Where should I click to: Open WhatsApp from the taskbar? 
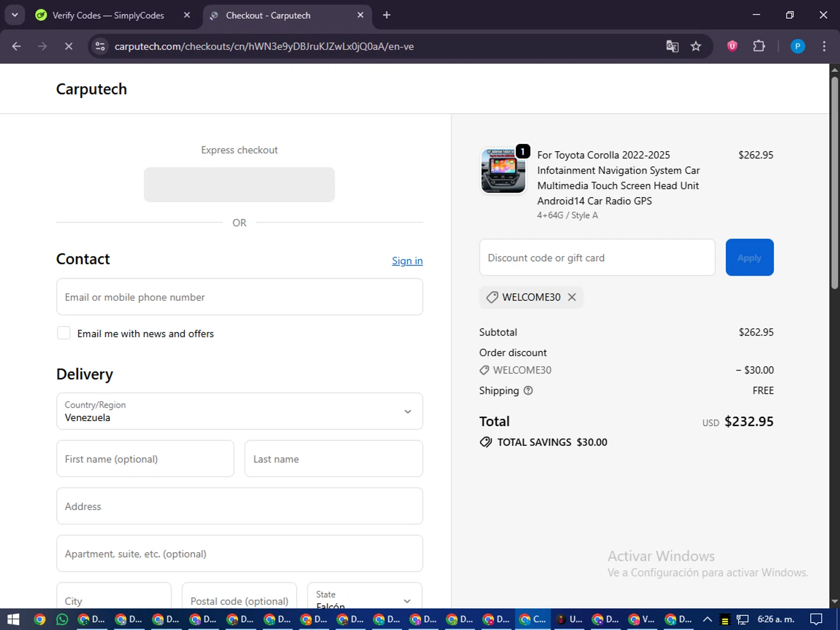62,619
